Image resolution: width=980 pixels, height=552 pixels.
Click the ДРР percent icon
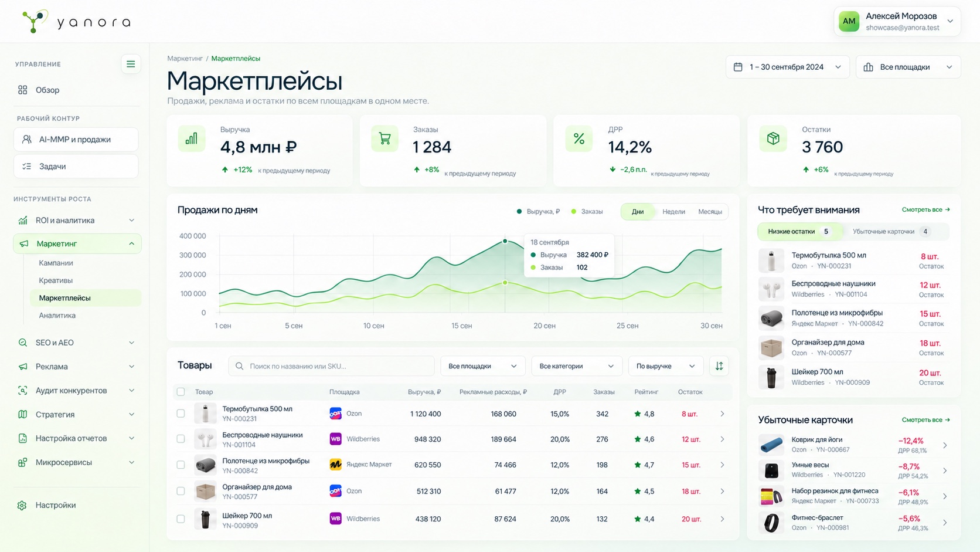pos(579,138)
